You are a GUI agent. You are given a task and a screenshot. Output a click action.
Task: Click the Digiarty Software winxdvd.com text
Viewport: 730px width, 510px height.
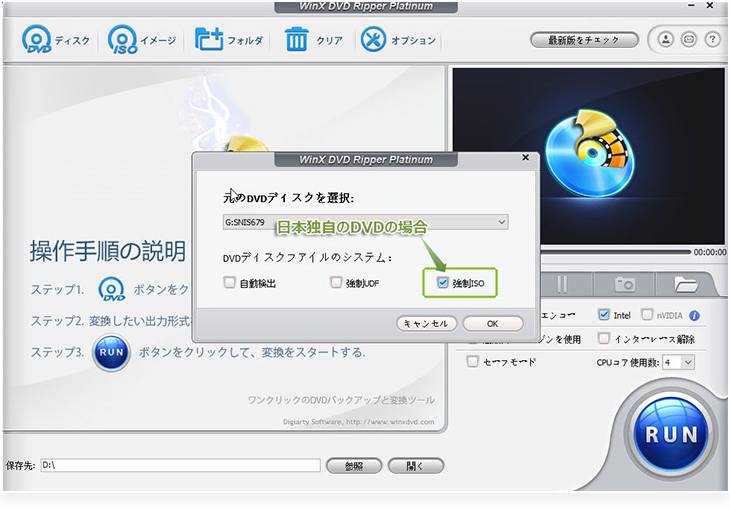[x=358, y=422]
